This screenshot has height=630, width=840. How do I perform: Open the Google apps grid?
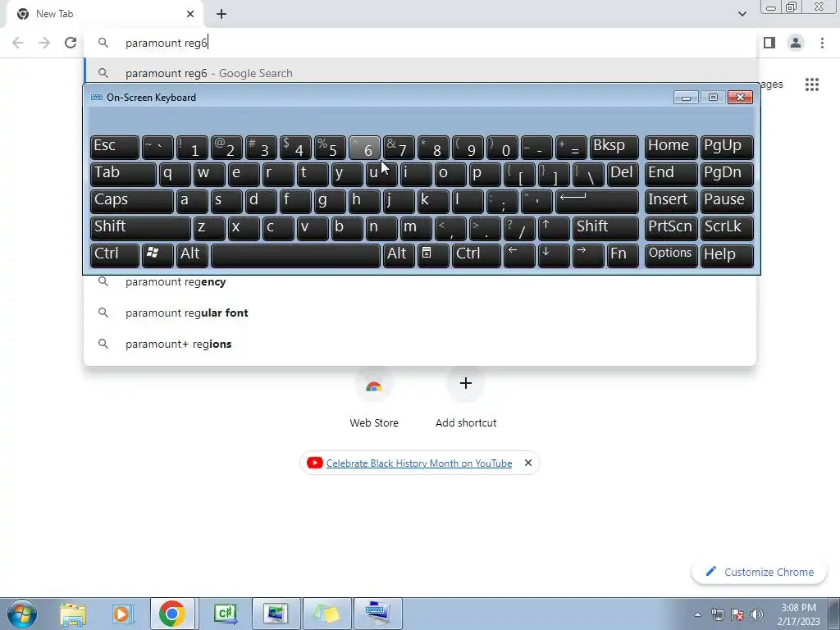click(811, 84)
